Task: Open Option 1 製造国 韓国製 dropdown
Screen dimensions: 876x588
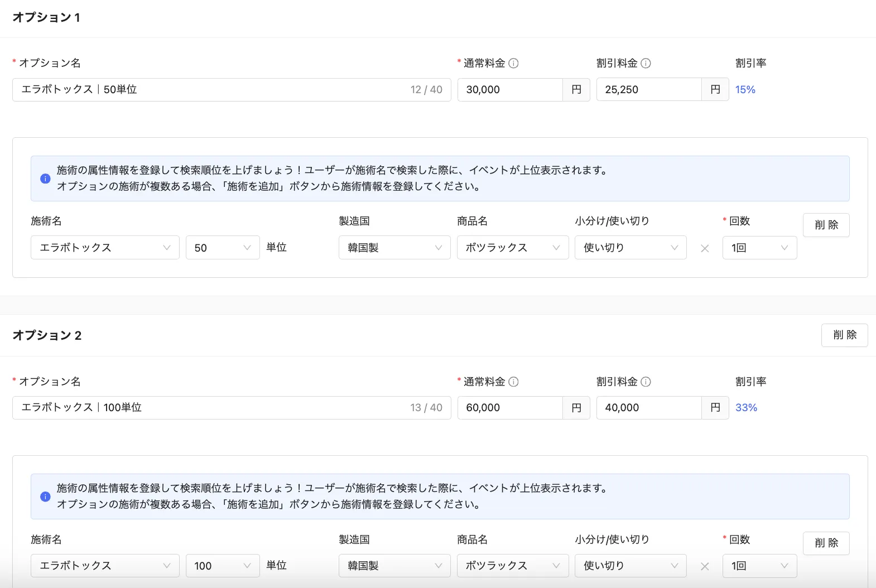Action: (394, 248)
